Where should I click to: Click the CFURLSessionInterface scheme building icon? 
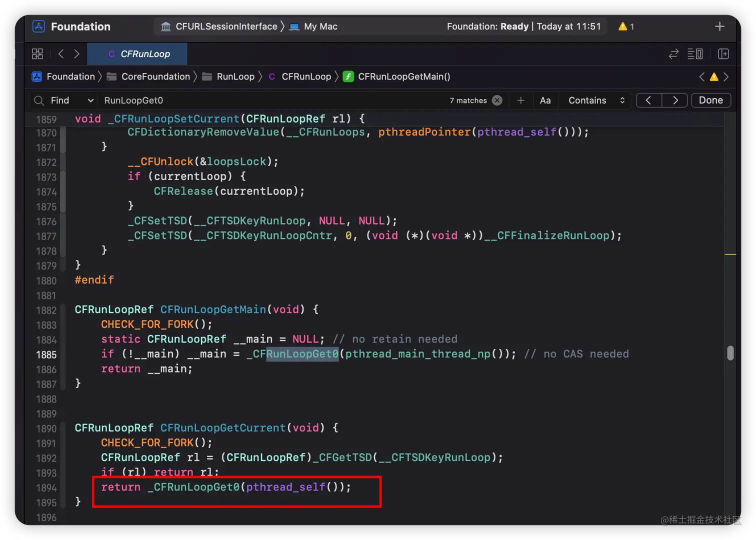[165, 26]
